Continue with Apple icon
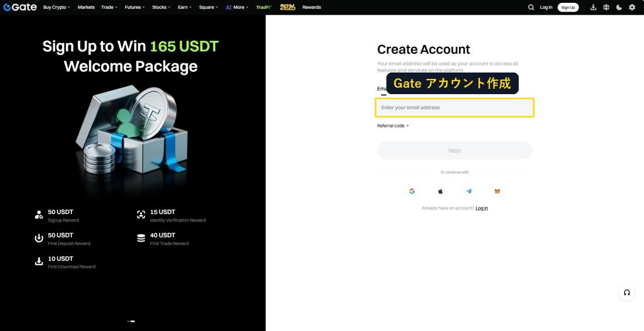 pos(440,191)
